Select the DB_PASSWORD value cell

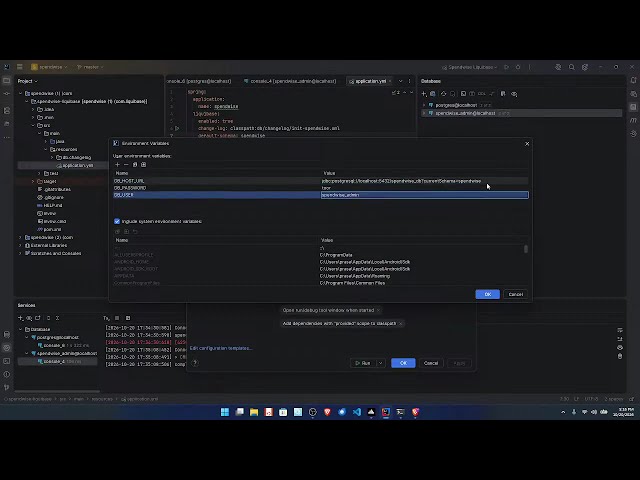coord(326,188)
